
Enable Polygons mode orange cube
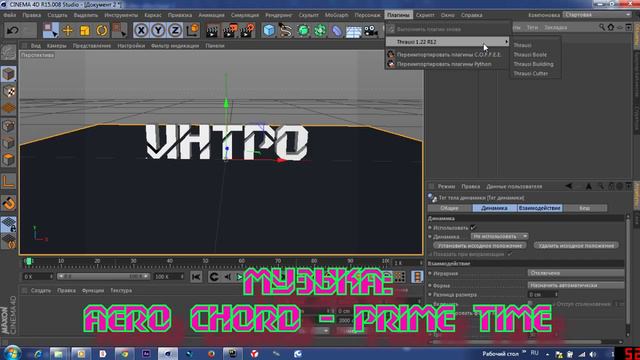point(9,160)
